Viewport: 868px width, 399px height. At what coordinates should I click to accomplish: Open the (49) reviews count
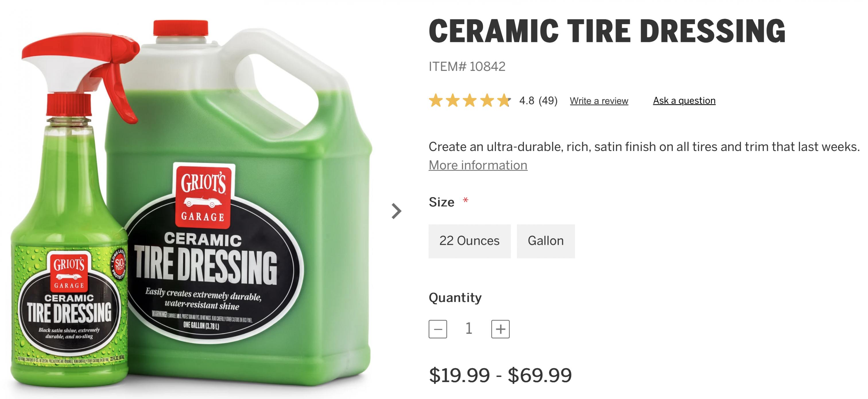pyautogui.click(x=548, y=100)
